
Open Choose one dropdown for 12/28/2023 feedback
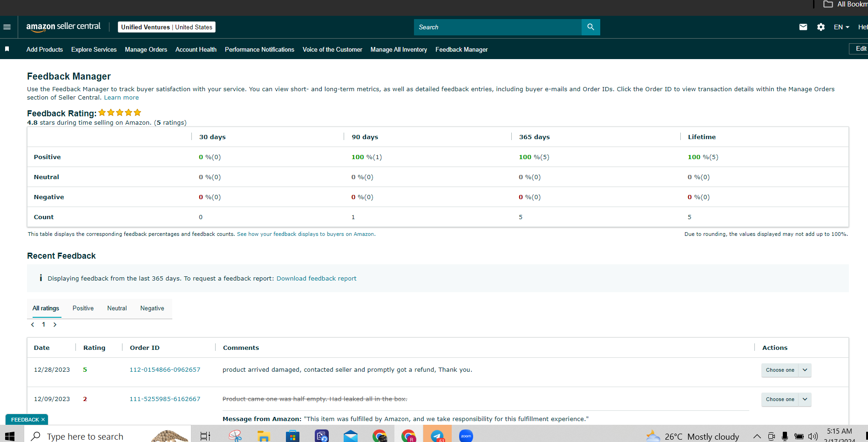click(x=786, y=370)
